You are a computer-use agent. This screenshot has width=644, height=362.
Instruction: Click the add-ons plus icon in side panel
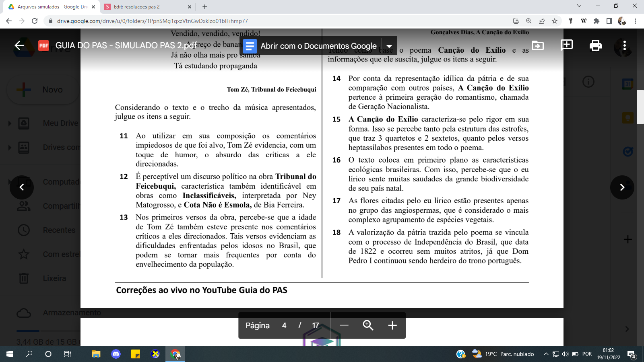tap(627, 240)
